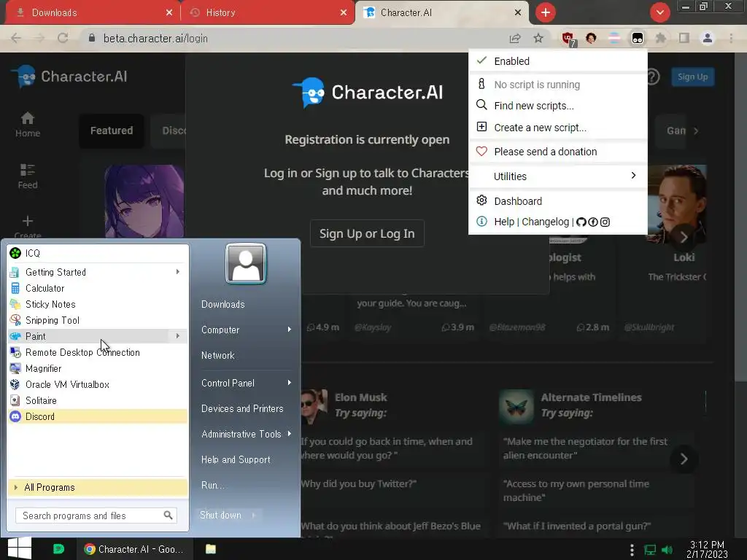Toggle the Enabled checkmark in Tampermonkey

481,61
